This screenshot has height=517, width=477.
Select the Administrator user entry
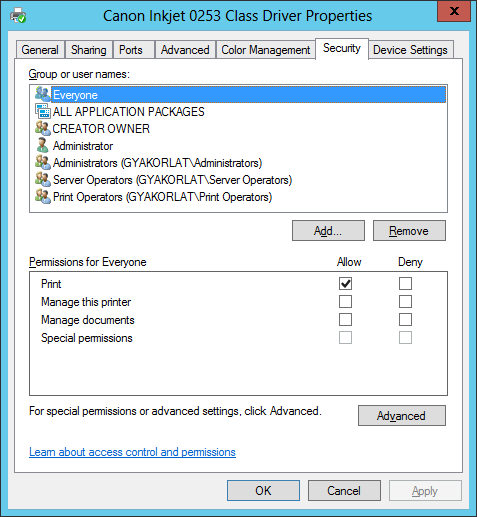coord(83,146)
